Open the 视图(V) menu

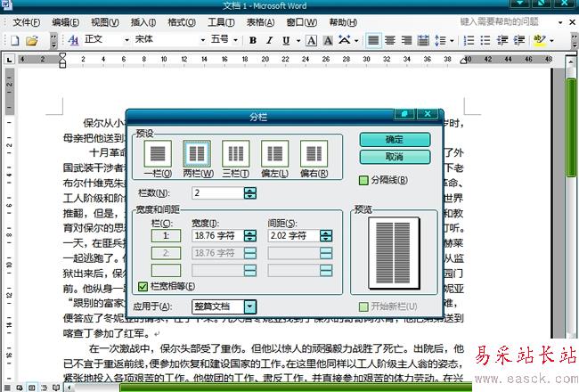105,22
